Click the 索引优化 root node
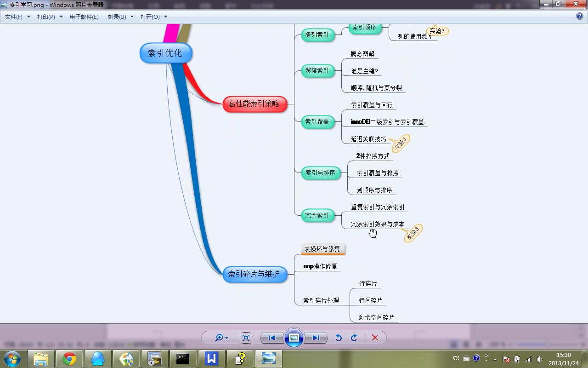 click(x=165, y=53)
